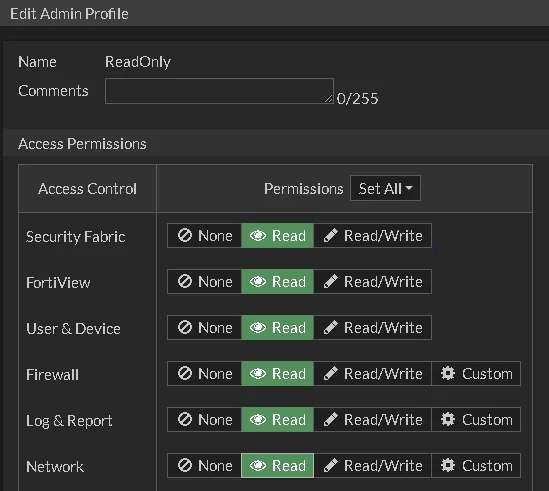549x491 pixels.
Task: Choose Custom permission for Network
Action: [x=476, y=466]
